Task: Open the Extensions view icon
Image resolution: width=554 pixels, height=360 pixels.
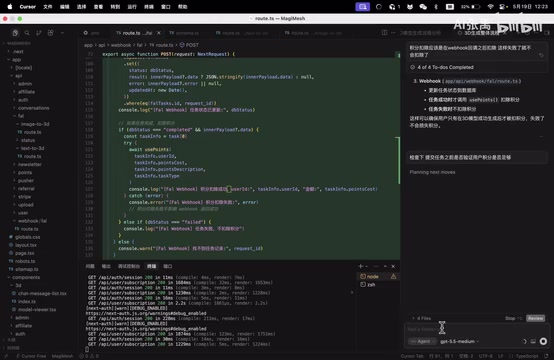Action: tap(51, 33)
